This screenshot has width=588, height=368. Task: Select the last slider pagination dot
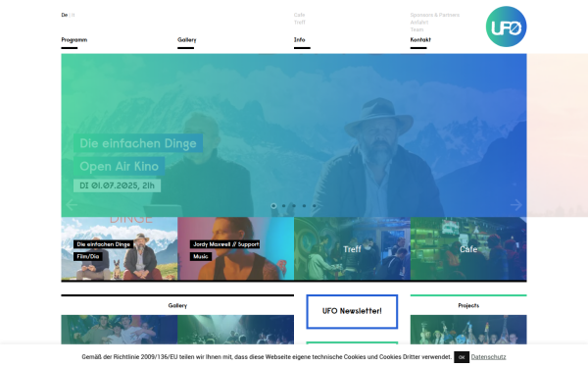pos(315,205)
